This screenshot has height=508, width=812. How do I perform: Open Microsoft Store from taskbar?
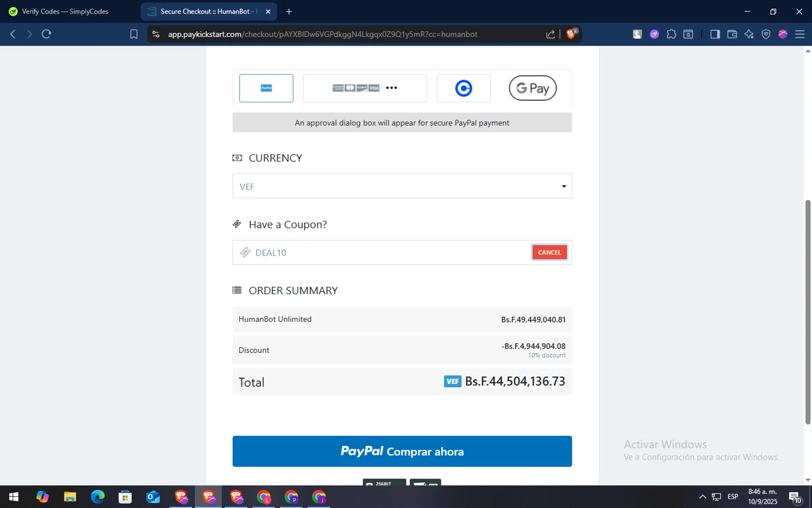125,497
